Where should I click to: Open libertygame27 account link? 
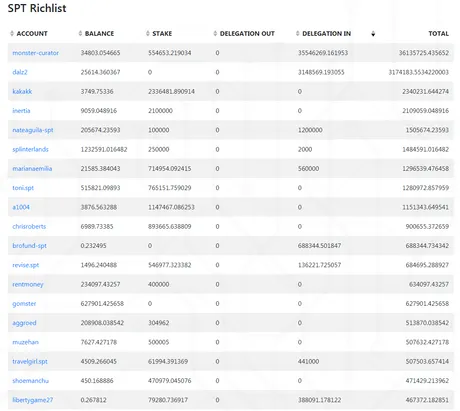tap(32, 400)
